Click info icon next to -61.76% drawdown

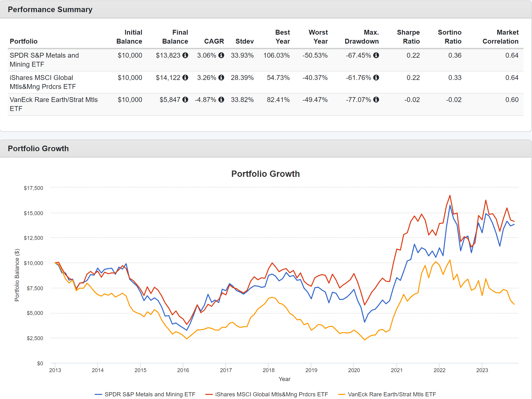[376, 78]
